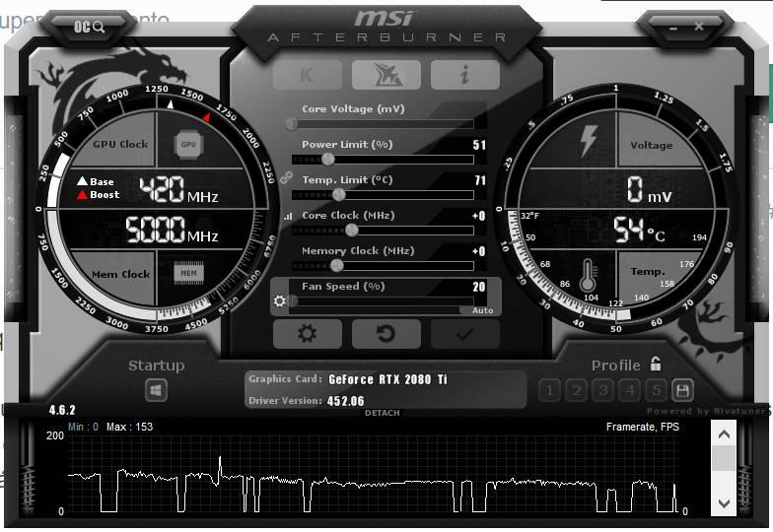The width and height of the screenshot is (773, 532).
Task: Click the 420 MHz GPU clock readout
Action: (x=178, y=190)
